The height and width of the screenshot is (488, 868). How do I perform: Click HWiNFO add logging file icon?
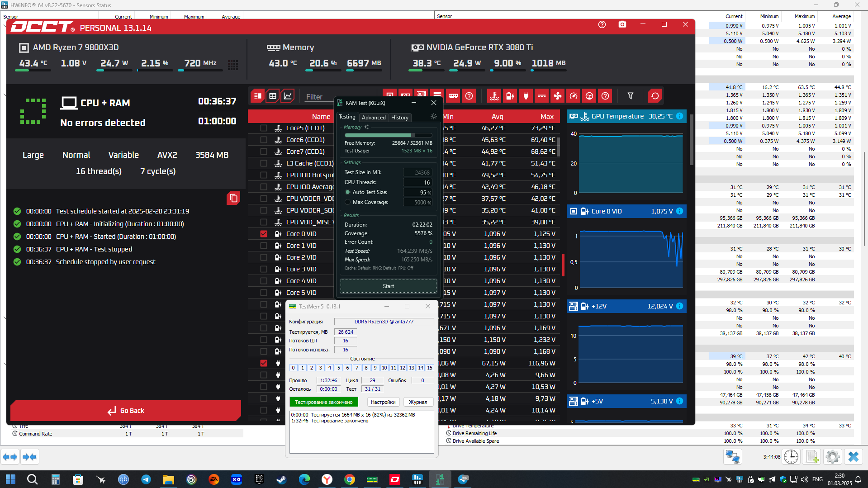(x=812, y=457)
